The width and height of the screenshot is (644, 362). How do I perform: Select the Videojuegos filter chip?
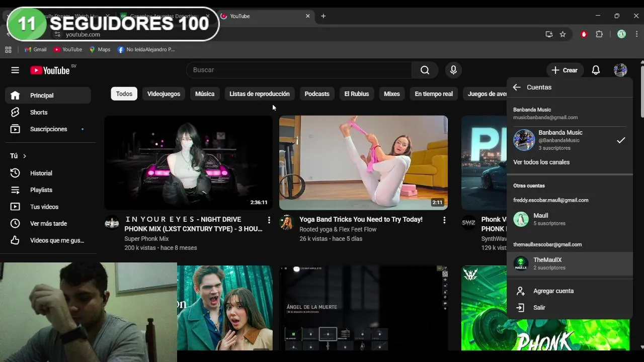tap(164, 94)
